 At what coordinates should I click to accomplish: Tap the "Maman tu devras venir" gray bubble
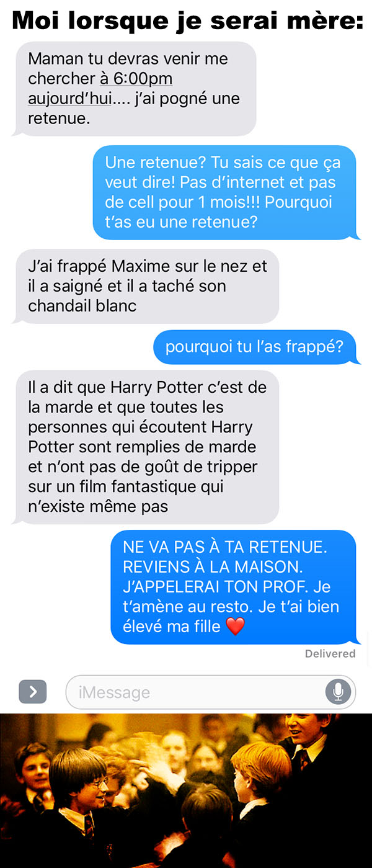tap(134, 89)
